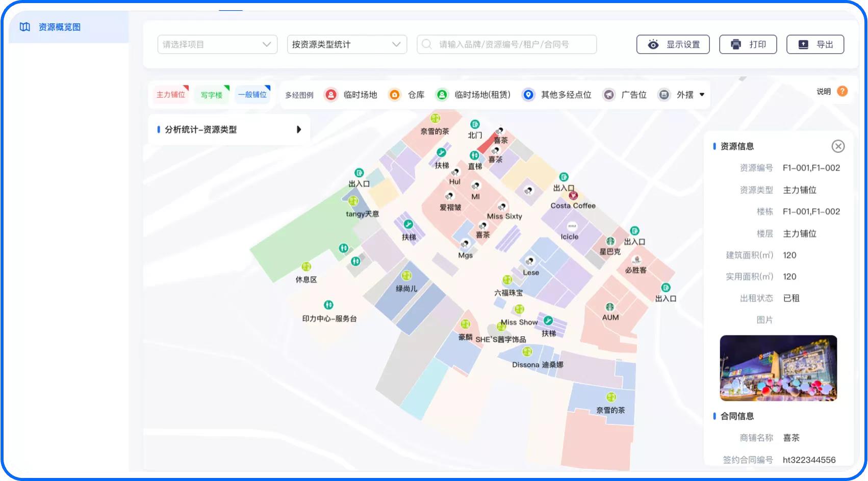Click the orange 仓库 legend icon
This screenshot has width=868, height=481.
tap(395, 95)
